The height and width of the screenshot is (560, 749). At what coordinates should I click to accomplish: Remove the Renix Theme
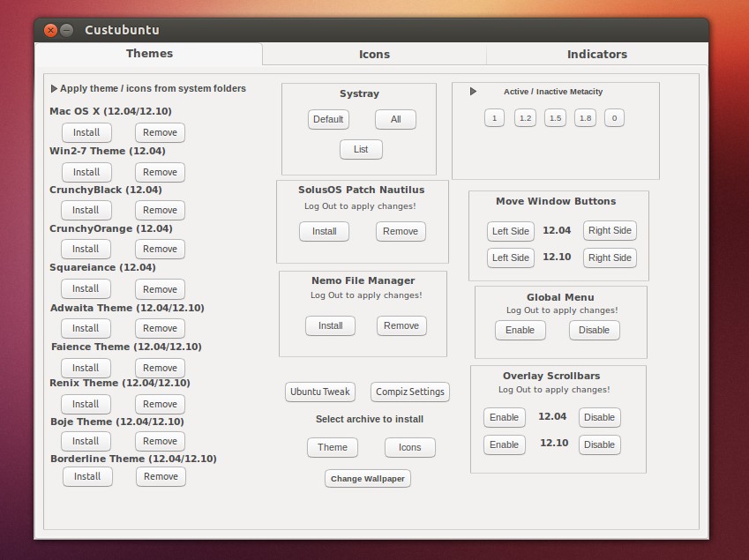click(160, 404)
